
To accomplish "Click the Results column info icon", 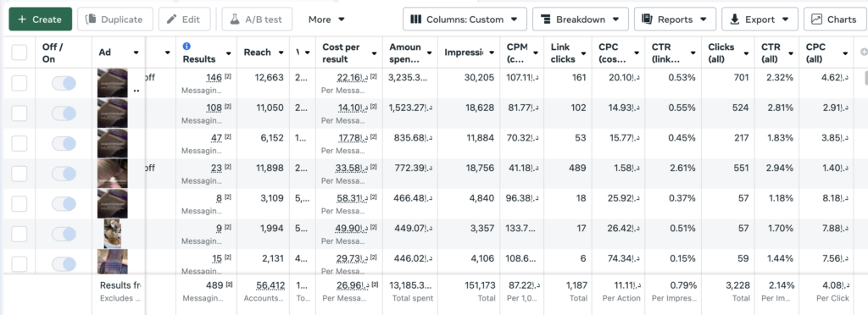I will point(186,47).
